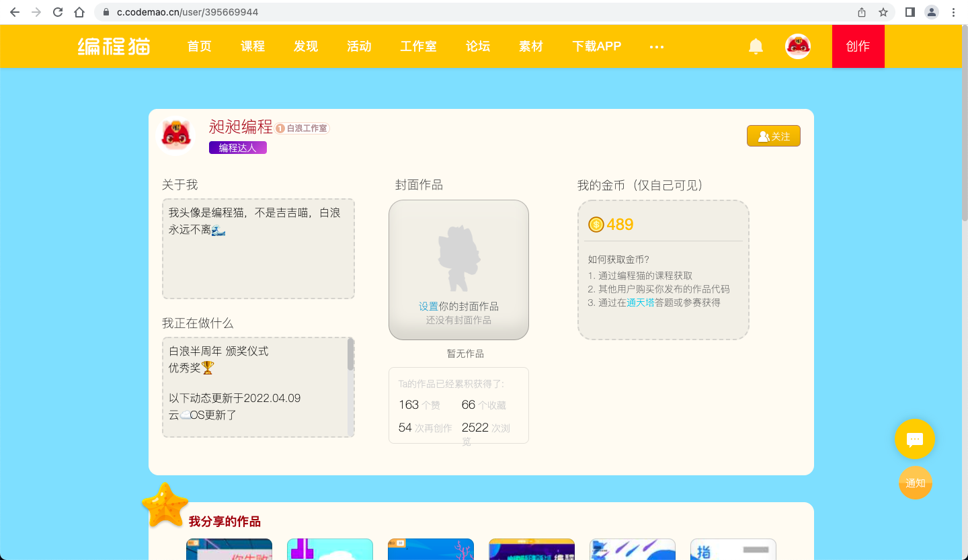Click the 我正在做什么 heading
This screenshot has width=968, height=560.
coord(198,323)
